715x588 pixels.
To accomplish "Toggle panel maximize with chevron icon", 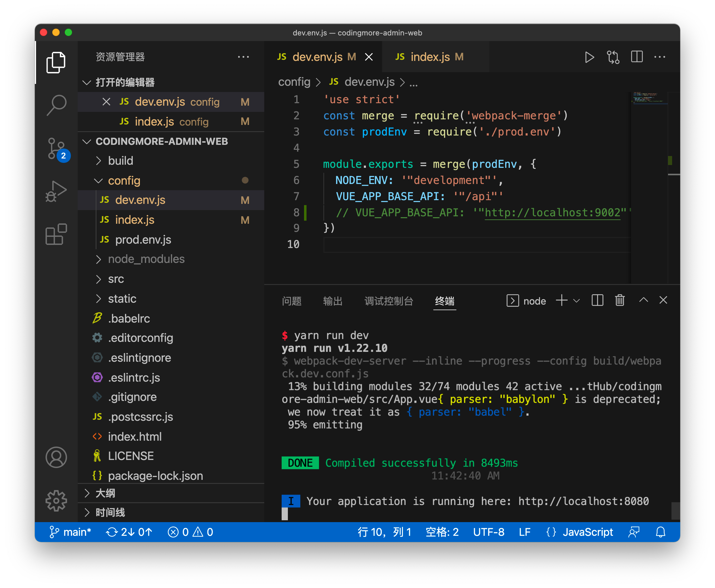I will pyautogui.click(x=643, y=301).
